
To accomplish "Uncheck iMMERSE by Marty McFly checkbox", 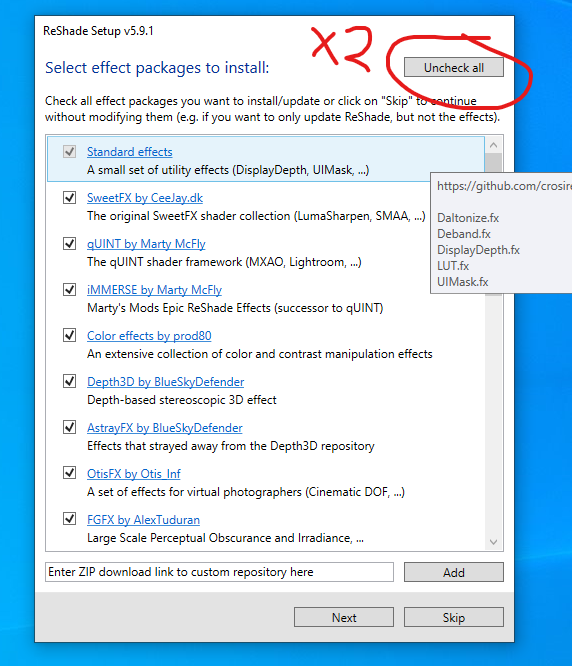I will click(x=69, y=289).
